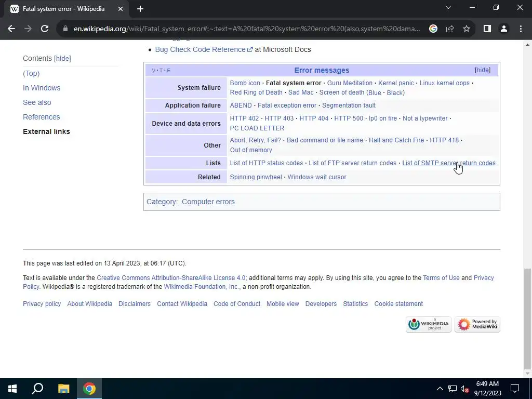Jump to (Top) in the contents
This screenshot has height=399, width=532.
(31, 73)
